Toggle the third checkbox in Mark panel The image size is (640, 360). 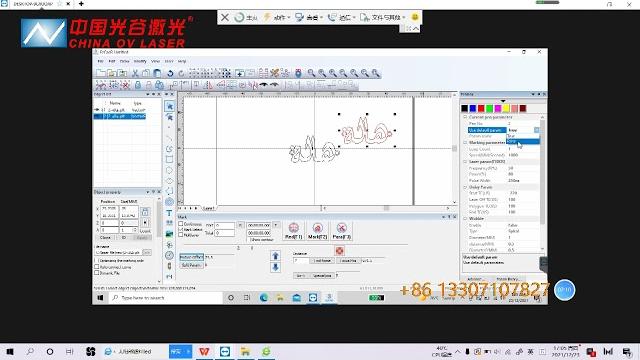[x=181, y=235]
